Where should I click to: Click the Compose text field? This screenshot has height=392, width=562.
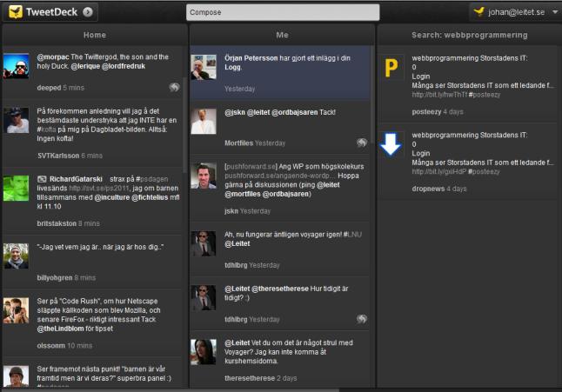click(283, 12)
